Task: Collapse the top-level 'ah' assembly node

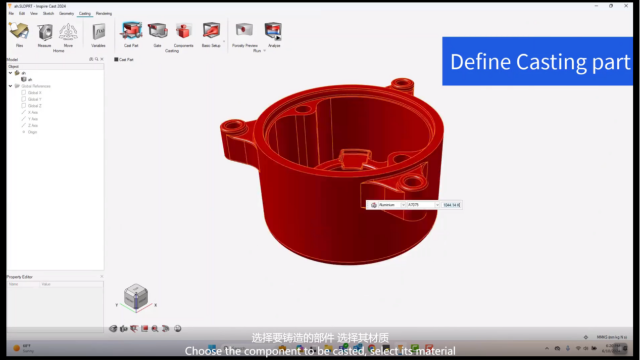Action: (x=11, y=73)
